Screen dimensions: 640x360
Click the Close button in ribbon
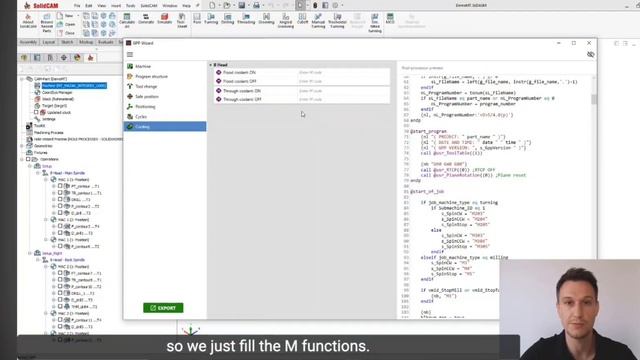point(66,33)
